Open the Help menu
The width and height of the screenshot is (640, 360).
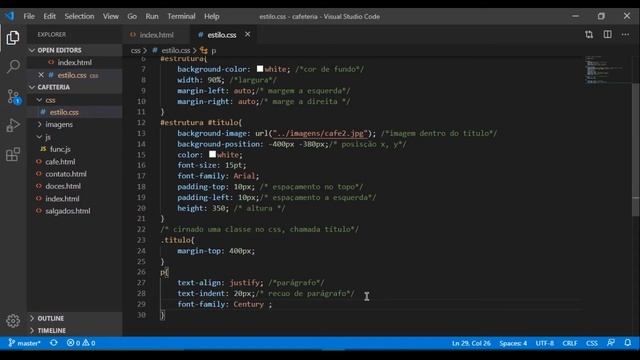click(211, 16)
